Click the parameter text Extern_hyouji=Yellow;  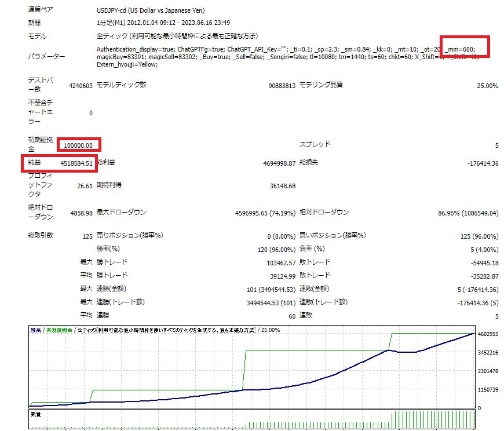pyautogui.click(x=127, y=65)
